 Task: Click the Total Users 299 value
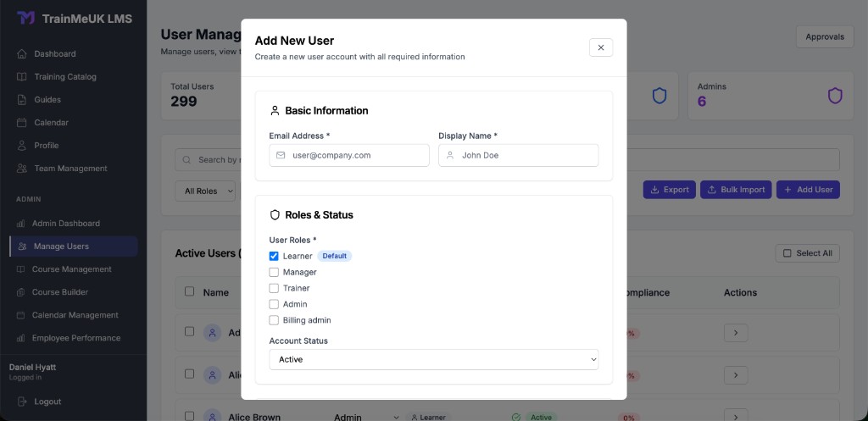(184, 102)
